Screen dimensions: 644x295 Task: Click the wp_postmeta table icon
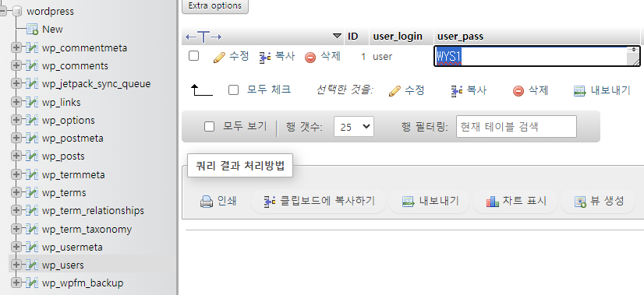32,139
